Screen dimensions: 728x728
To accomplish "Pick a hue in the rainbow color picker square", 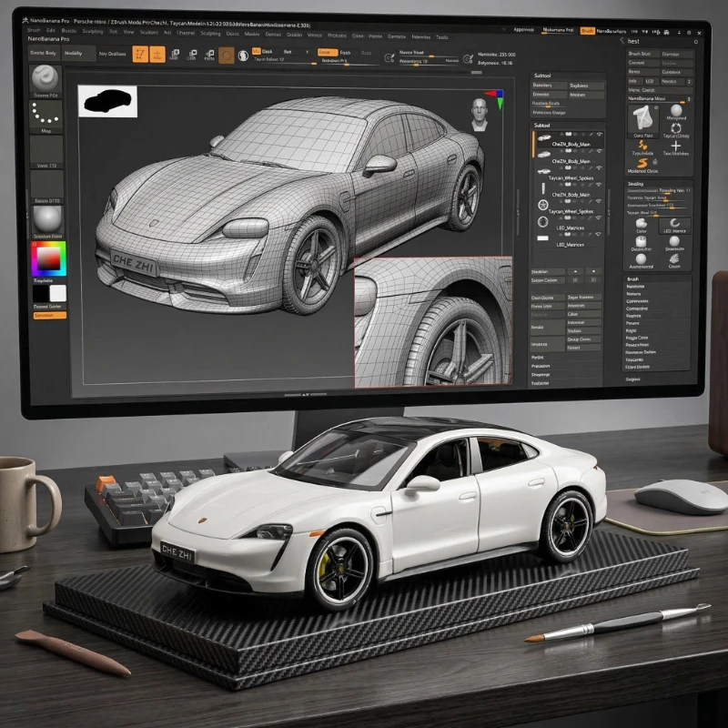I will [49, 258].
